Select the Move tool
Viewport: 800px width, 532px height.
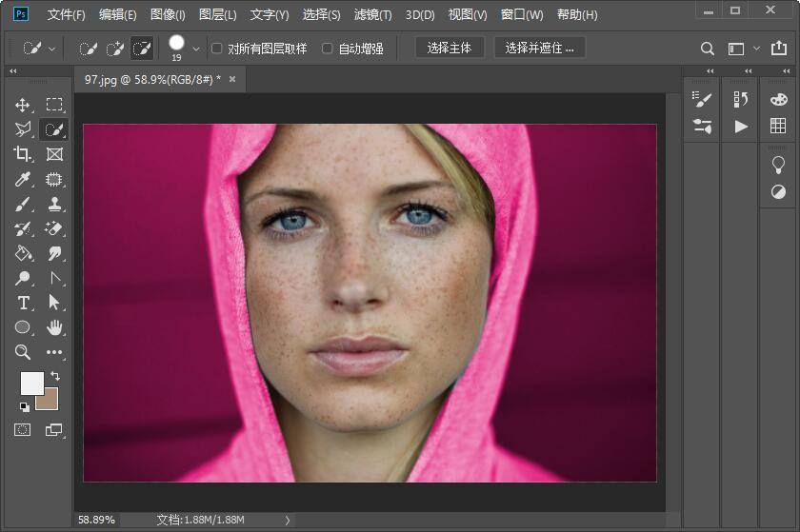click(x=22, y=105)
